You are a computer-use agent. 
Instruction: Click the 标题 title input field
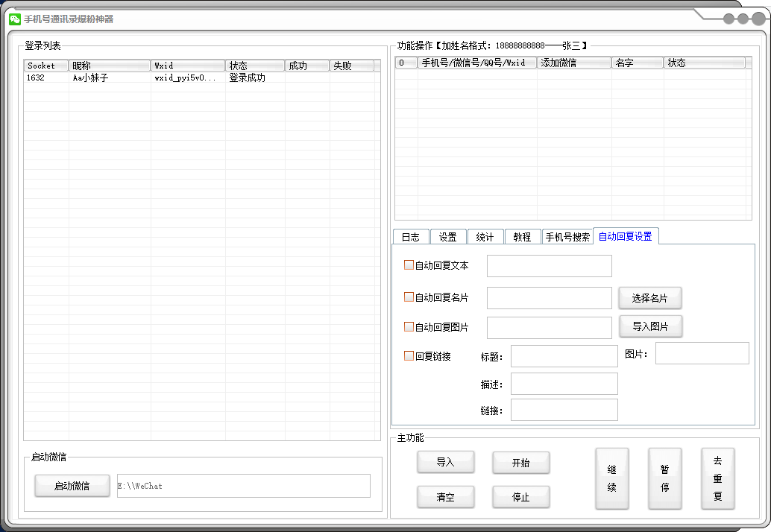tap(564, 355)
